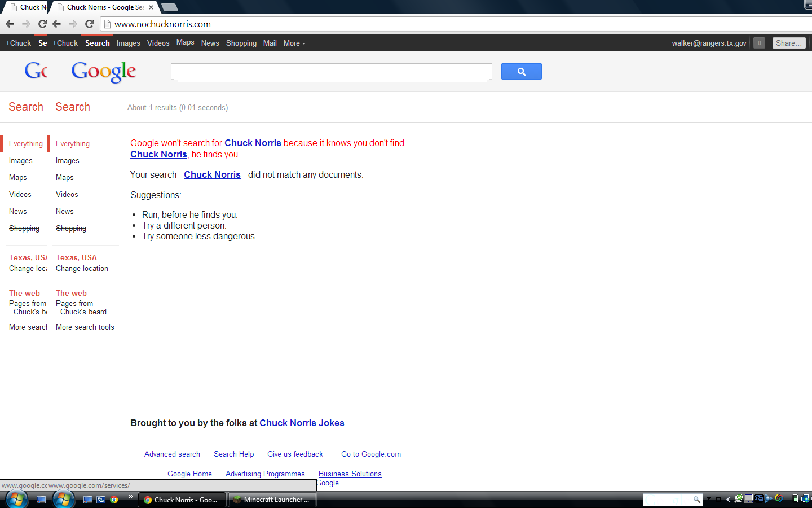Show hidden system tray icons
Viewport: 812px width, 508px height.
tap(728, 499)
